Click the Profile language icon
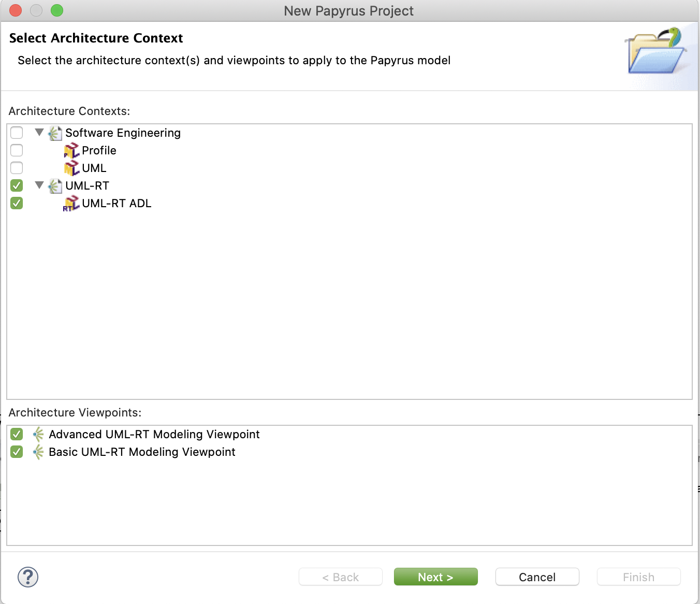This screenshot has width=700, height=604. [71, 151]
